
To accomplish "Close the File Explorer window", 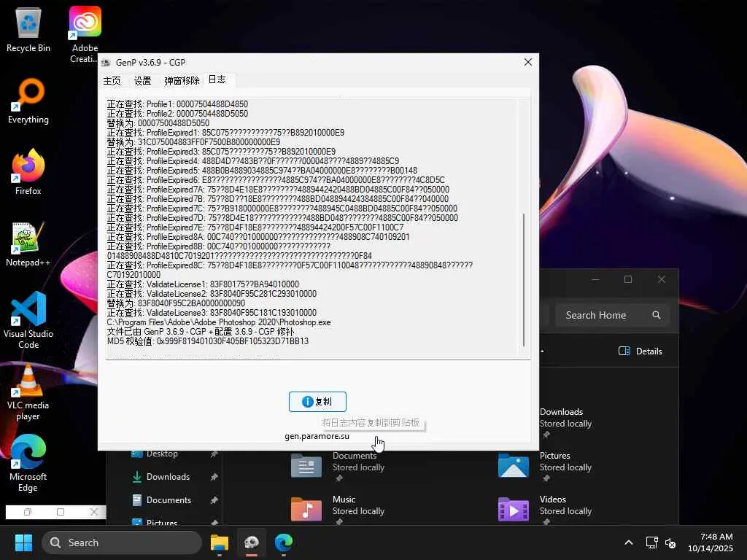I will pyautogui.click(x=661, y=279).
